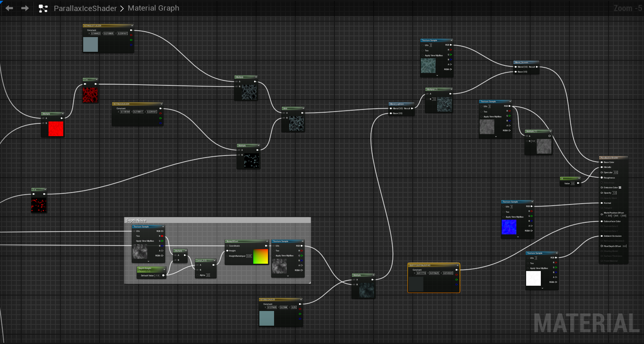644x344 pixels.
Task: Click the back navigation arrow
Action: pyautogui.click(x=9, y=8)
